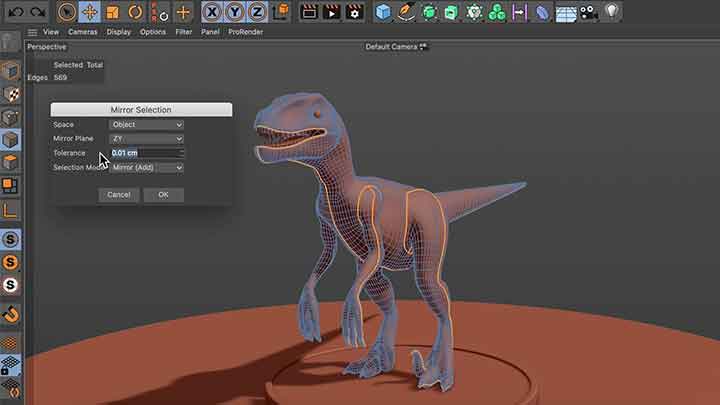Enable Viewport Solo Single

coord(10,262)
